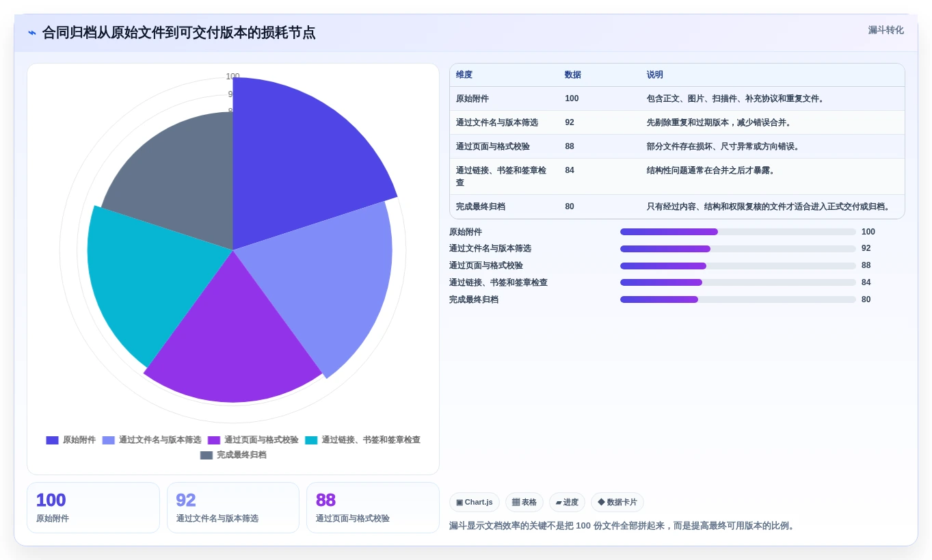Open the 100 原始附件 data card
The width and height of the screenshot is (932, 560).
click(93, 507)
